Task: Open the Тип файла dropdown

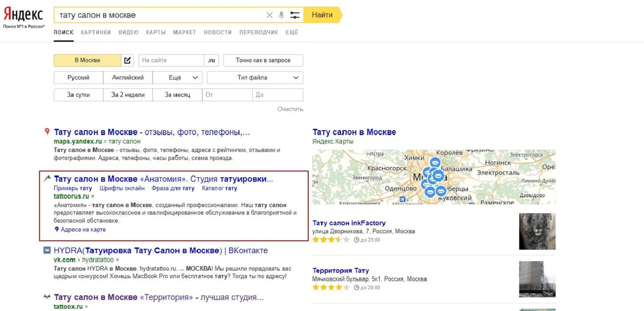Action: (255, 78)
